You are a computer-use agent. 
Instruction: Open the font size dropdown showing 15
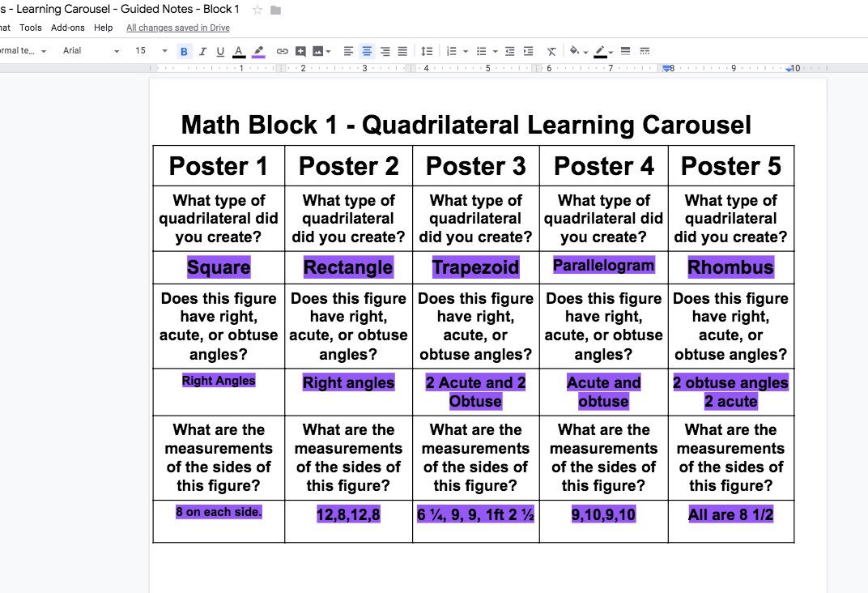click(150, 50)
